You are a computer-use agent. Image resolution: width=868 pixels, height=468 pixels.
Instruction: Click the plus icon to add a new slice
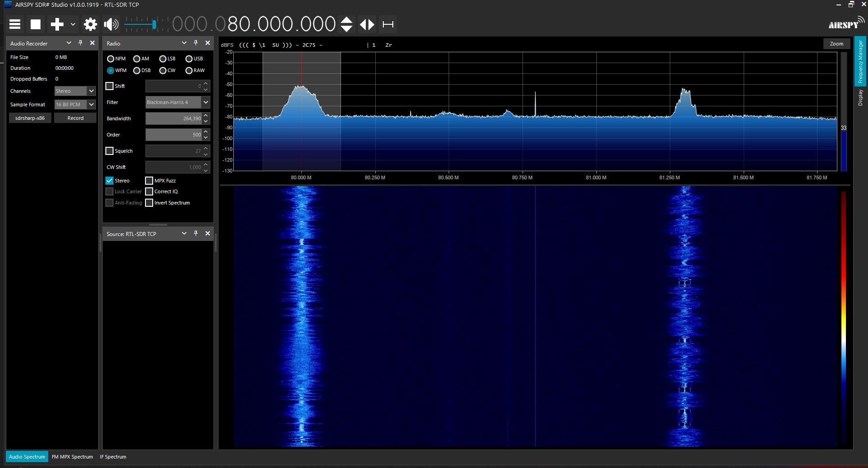57,24
